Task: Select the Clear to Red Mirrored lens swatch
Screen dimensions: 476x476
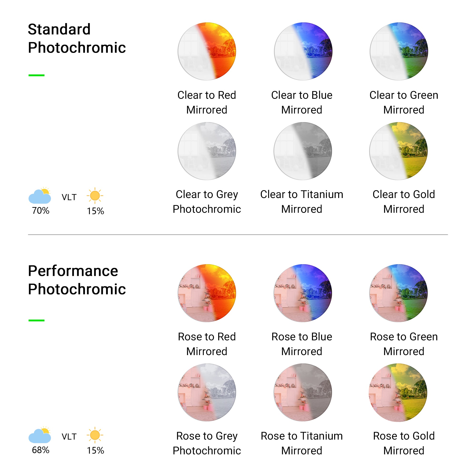Action: 207,51
